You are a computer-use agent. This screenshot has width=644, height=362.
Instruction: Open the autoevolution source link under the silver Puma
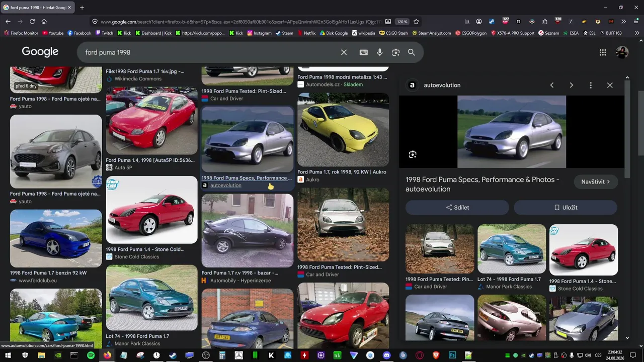[225, 186]
